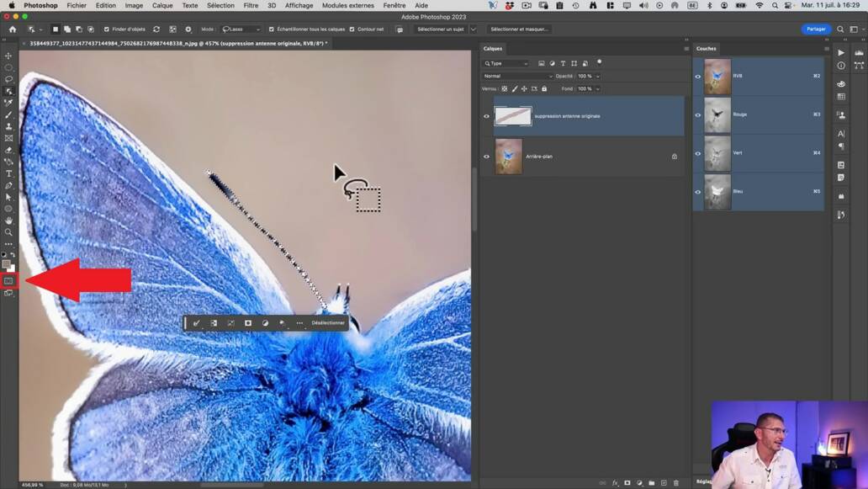Open the Mode Lasso dropdown
This screenshot has width=868, height=489.
pos(242,29)
